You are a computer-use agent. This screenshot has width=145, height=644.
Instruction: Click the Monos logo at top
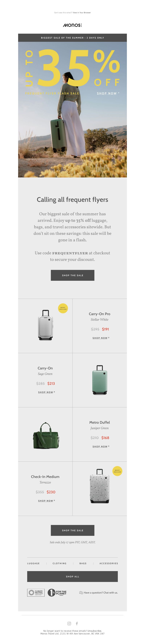(72, 25)
